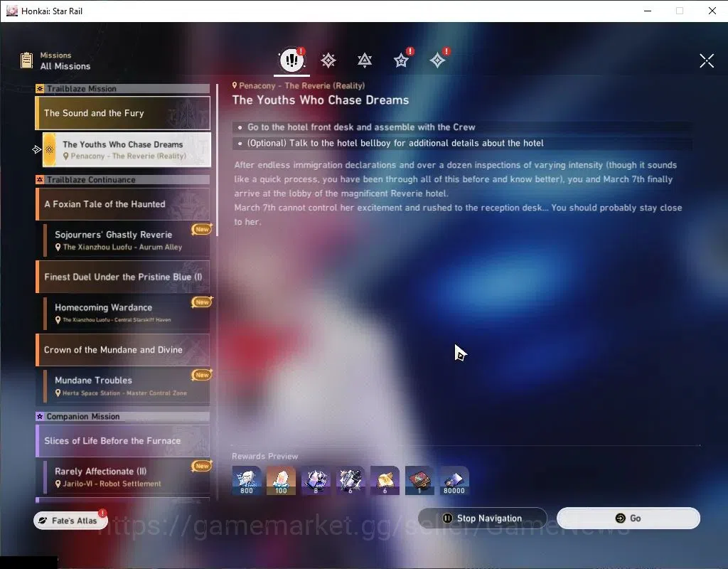View the 100 Stellar Jade reward icon
Screen dimensions: 728x569
point(281,481)
